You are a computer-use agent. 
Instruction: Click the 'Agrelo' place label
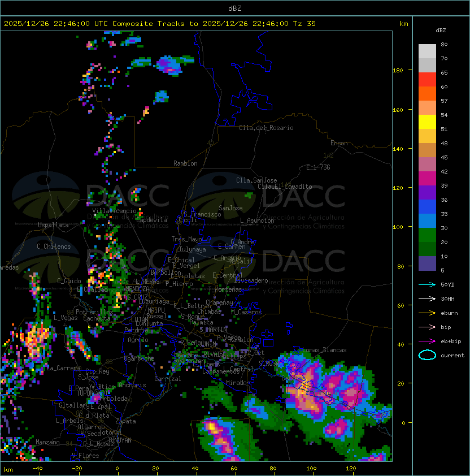[x=138, y=340]
